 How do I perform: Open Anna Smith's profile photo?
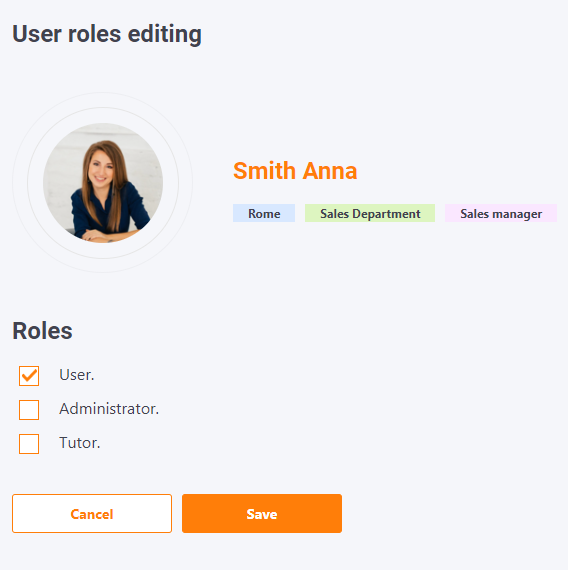coord(103,183)
